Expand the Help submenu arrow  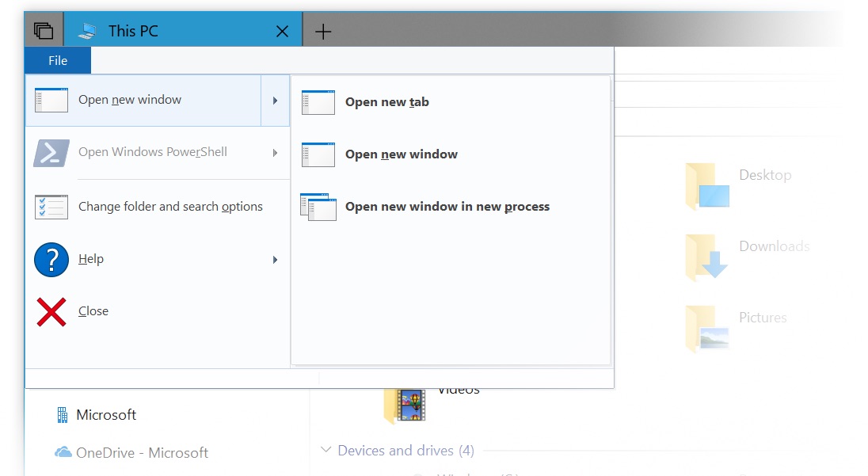tap(275, 260)
